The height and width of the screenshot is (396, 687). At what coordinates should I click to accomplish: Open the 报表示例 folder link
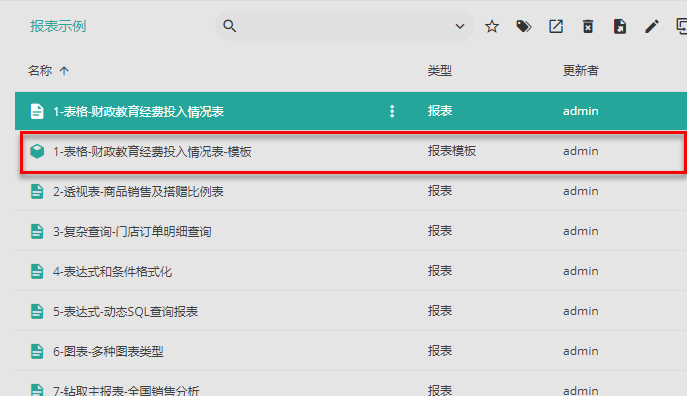(58, 26)
